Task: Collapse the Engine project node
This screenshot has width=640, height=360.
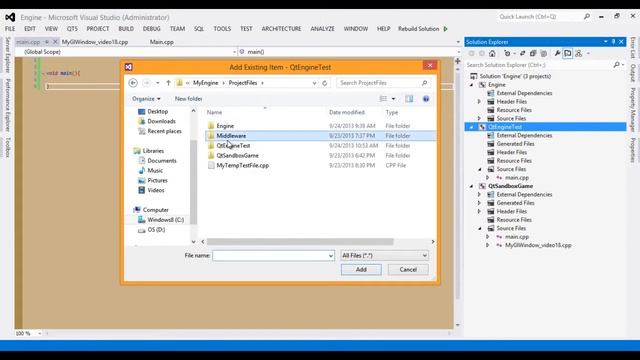Action: pyautogui.click(x=472, y=85)
